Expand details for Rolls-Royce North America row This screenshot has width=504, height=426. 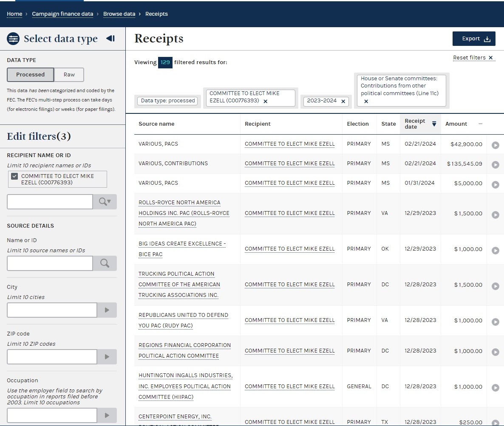click(x=496, y=214)
